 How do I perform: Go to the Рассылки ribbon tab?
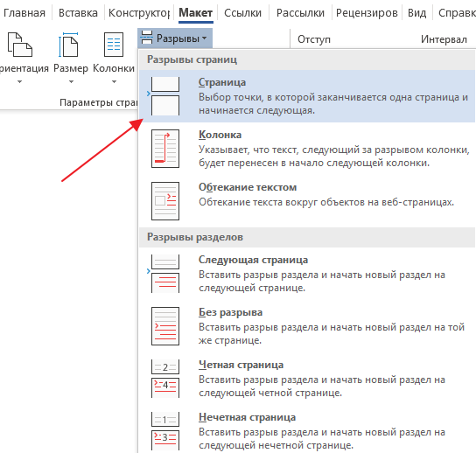(300, 13)
